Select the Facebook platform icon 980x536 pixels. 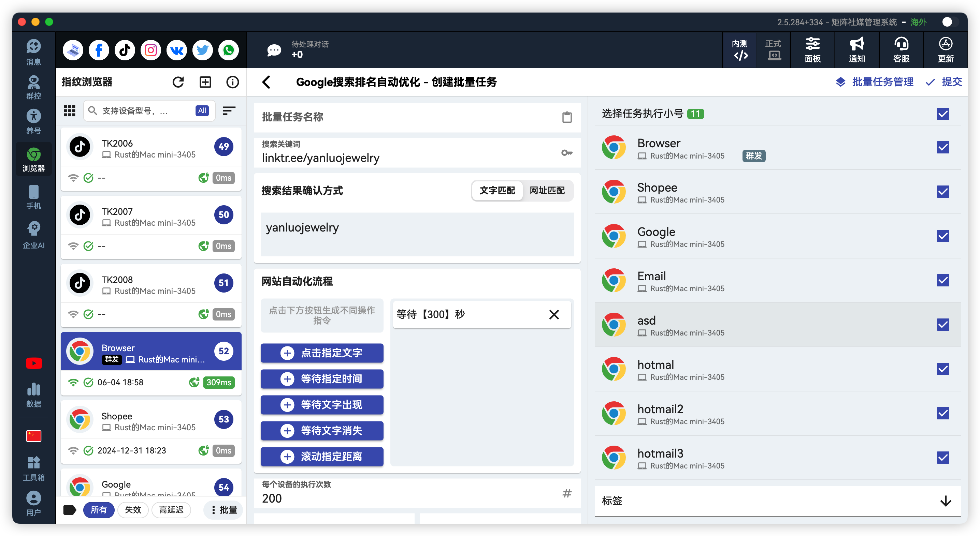99,50
